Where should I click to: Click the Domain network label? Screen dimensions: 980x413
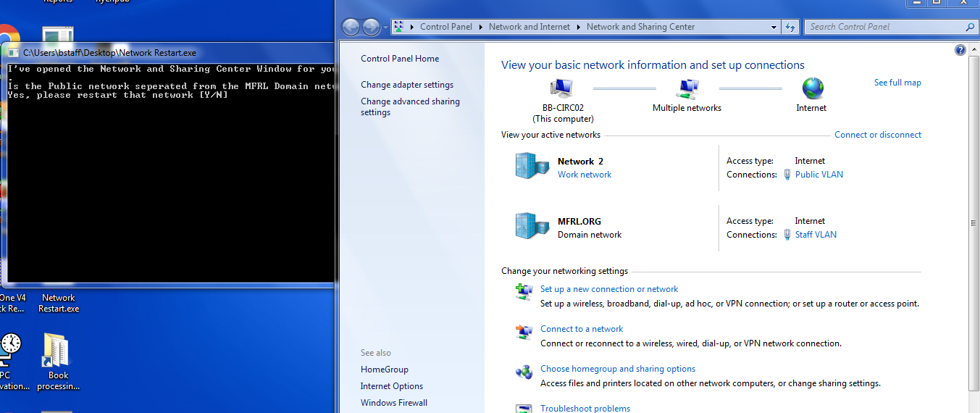590,235
